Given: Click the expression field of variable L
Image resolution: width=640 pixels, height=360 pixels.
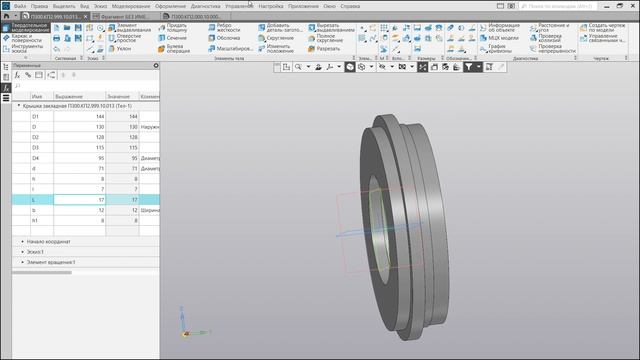Looking at the screenshot, I should [80, 200].
